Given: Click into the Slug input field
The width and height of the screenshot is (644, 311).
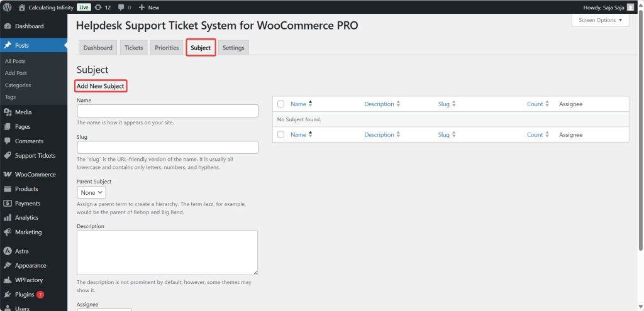Looking at the screenshot, I should pos(167,148).
